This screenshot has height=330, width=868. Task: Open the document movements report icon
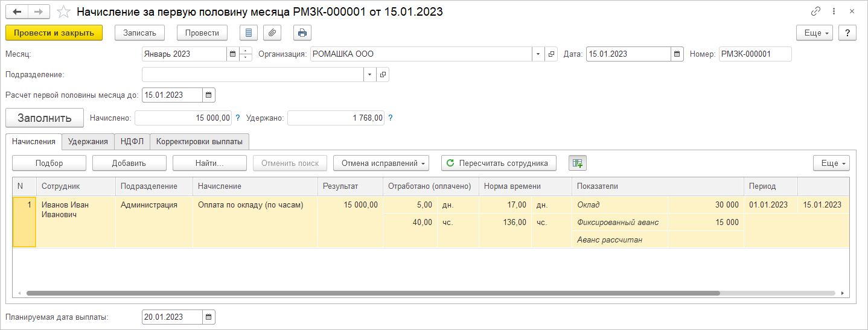(249, 33)
